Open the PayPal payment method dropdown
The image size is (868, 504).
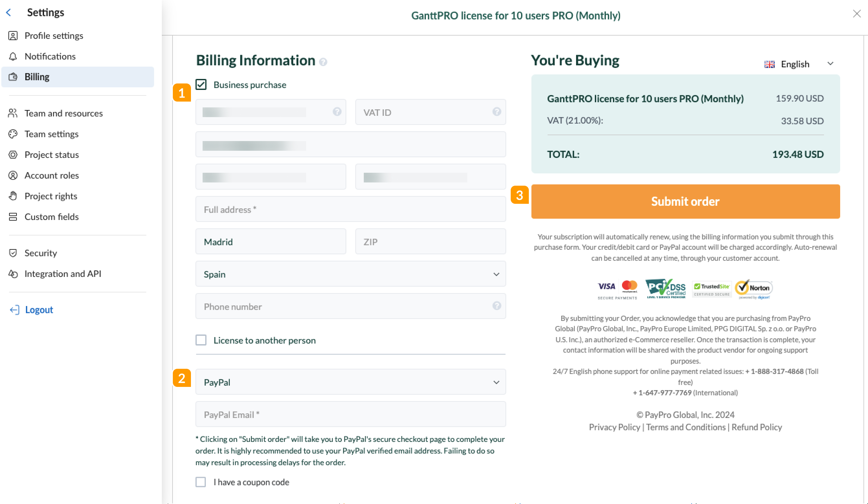[351, 382]
